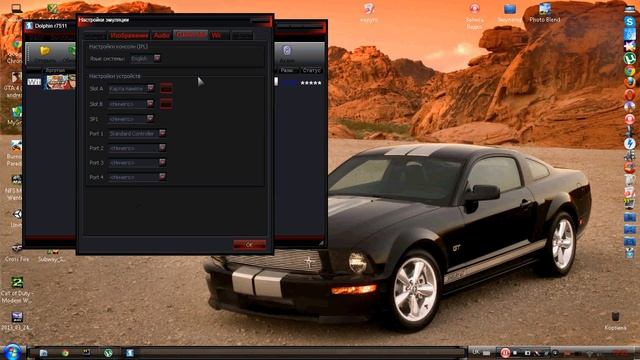Viewport: 640px width, 360px height.
Task: Open the Unity desktop shortcut
Action: coord(17,218)
